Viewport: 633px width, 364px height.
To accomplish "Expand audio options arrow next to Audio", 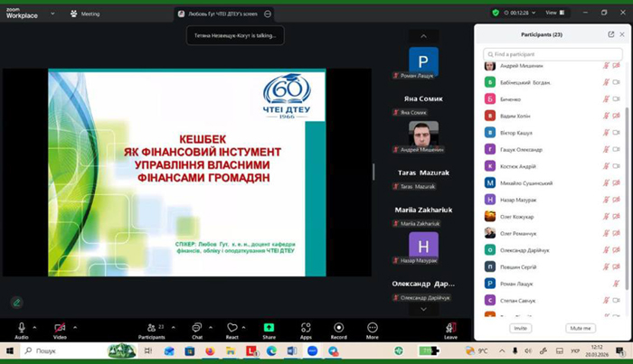I will [34, 327].
